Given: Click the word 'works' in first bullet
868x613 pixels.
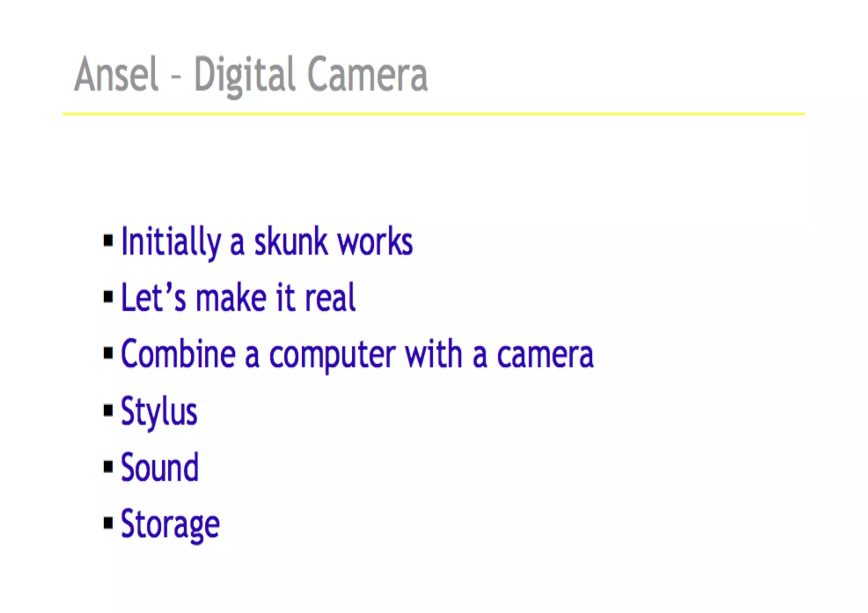Looking at the screenshot, I should point(375,241).
